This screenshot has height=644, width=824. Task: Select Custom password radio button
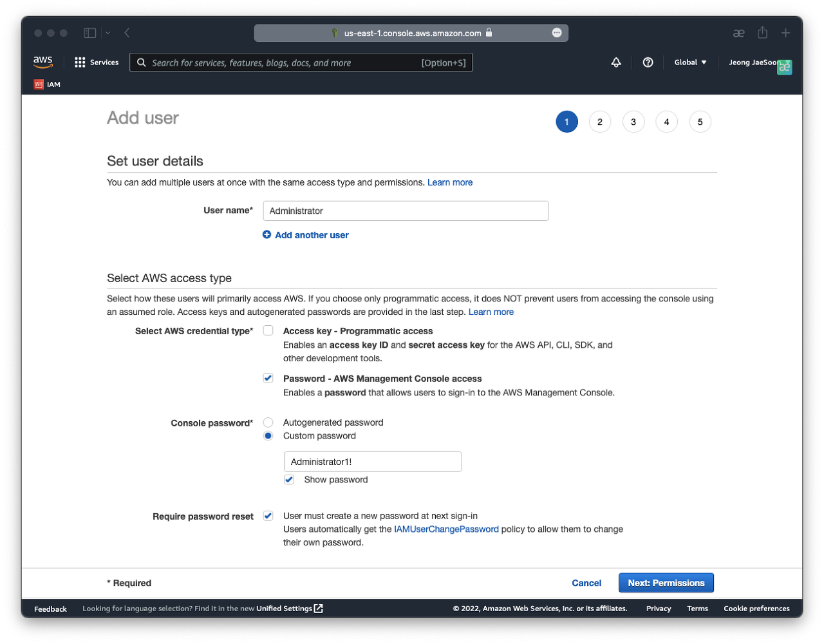pos(268,436)
